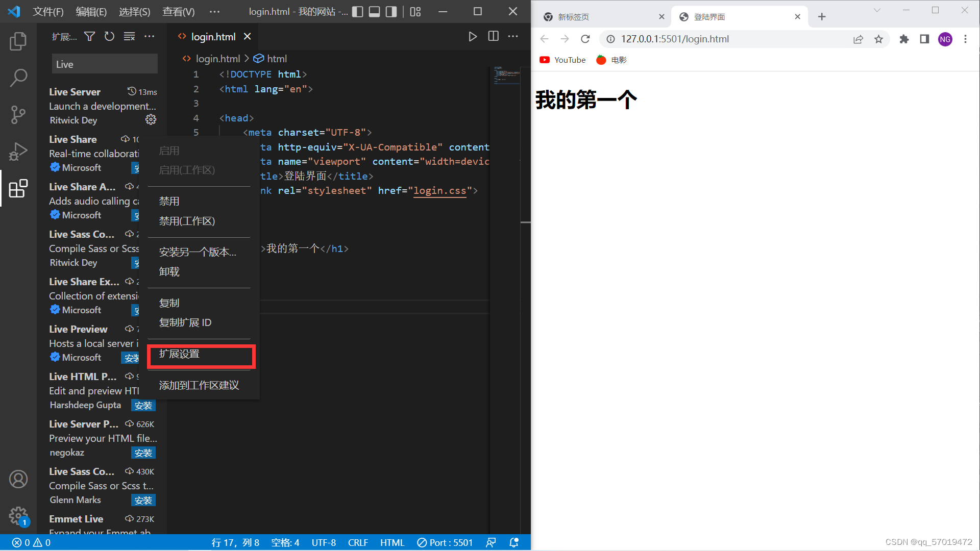Toggle primary side bar layout button
980x551 pixels.
pos(358,12)
